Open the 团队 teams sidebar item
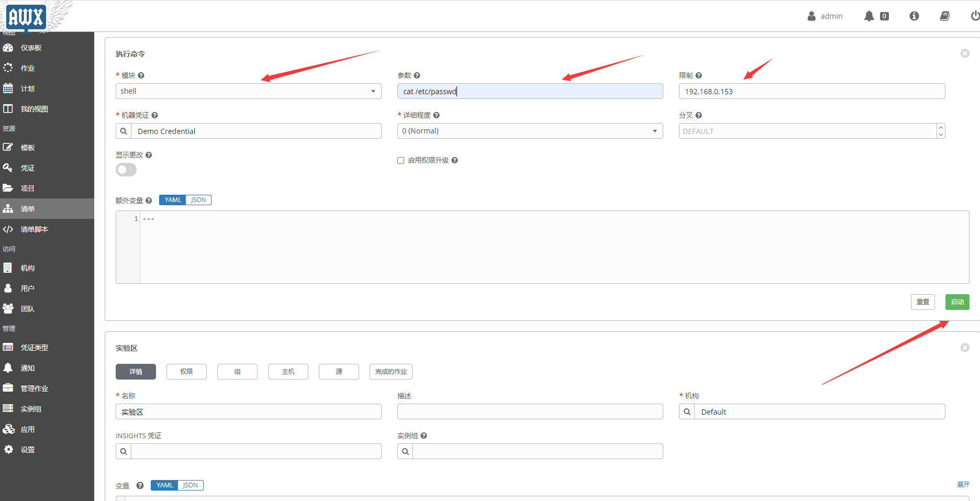980x501 pixels. (x=27, y=309)
